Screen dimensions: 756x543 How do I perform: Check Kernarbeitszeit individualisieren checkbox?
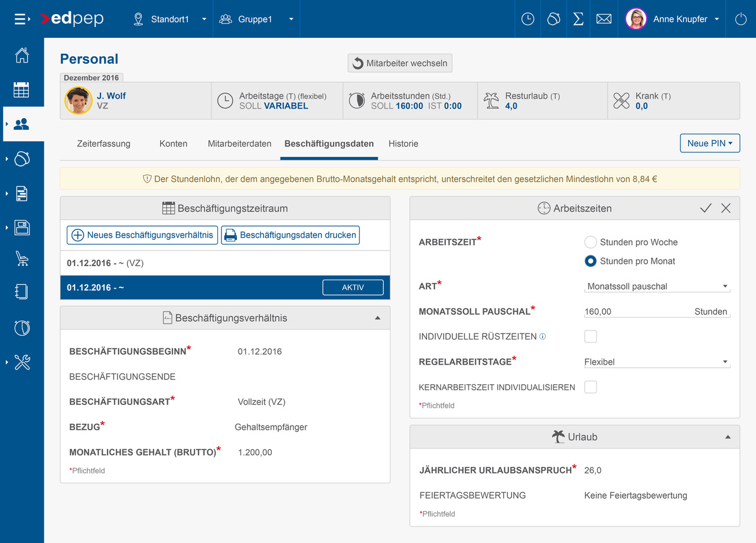[590, 387]
